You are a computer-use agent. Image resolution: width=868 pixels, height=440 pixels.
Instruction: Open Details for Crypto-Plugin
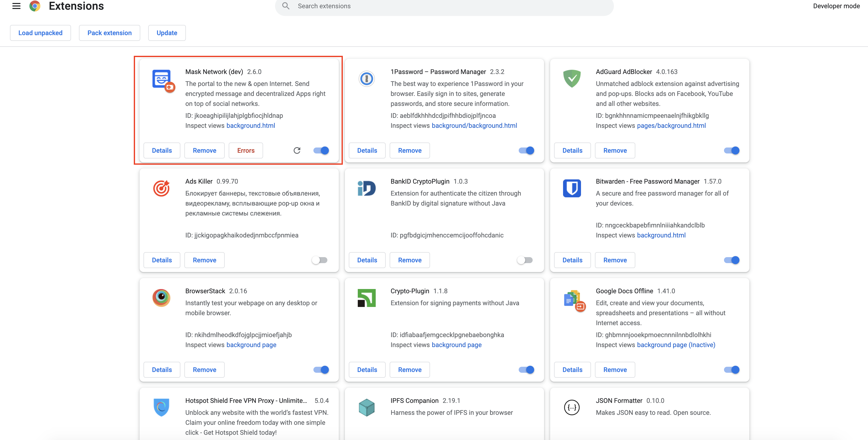[367, 369]
